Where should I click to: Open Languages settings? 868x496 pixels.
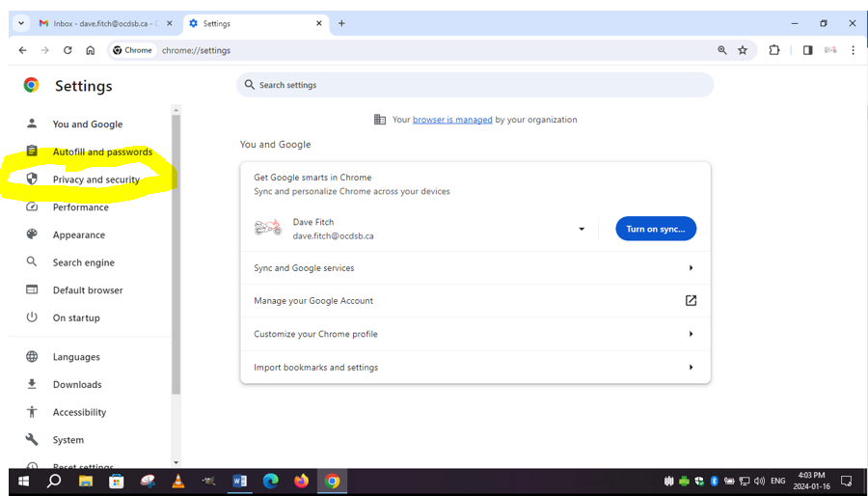click(76, 357)
